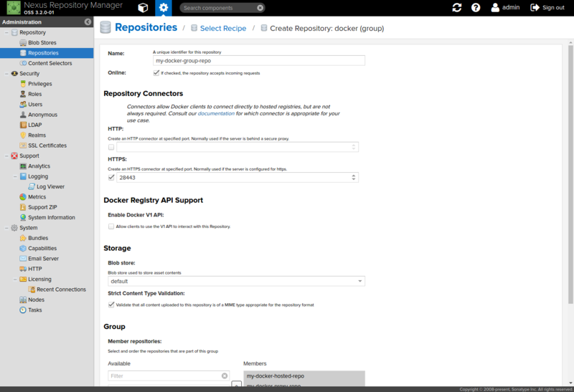Click the LDAP icon
This screenshot has height=392, width=574.
click(x=23, y=125)
